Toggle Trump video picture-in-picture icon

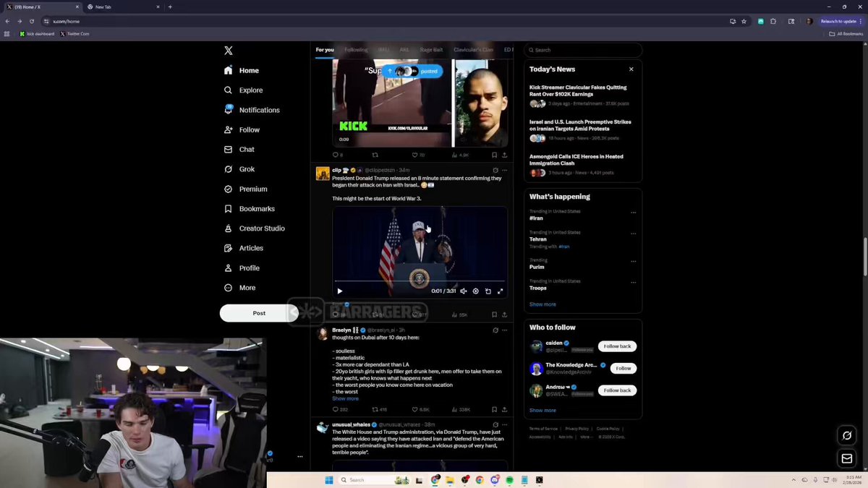click(488, 291)
